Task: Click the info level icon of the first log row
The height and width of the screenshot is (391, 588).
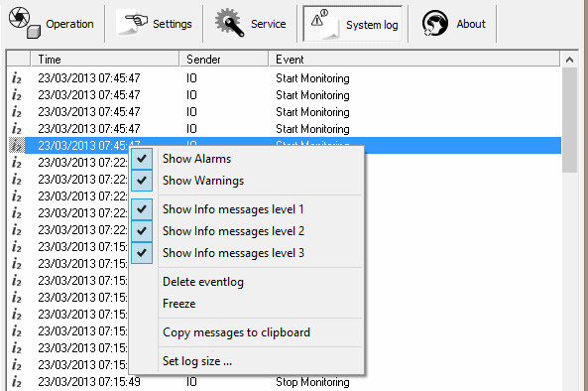Action: tap(17, 78)
